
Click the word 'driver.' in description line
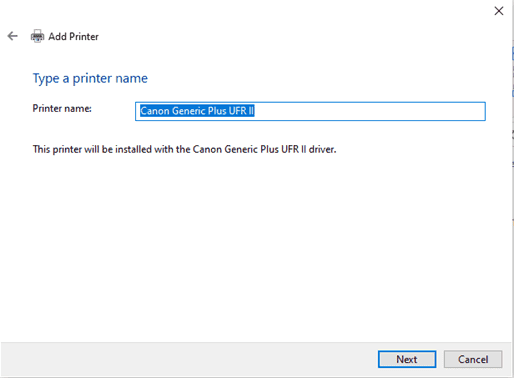click(x=322, y=149)
